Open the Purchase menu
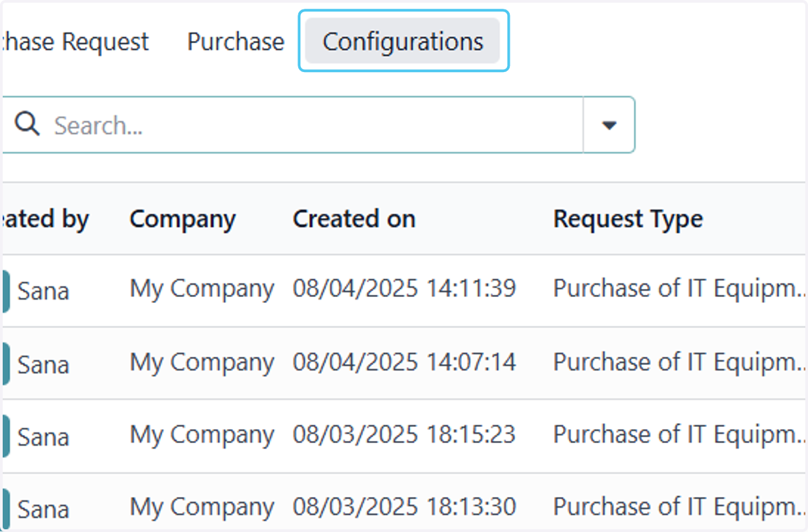808x532 pixels. click(236, 41)
